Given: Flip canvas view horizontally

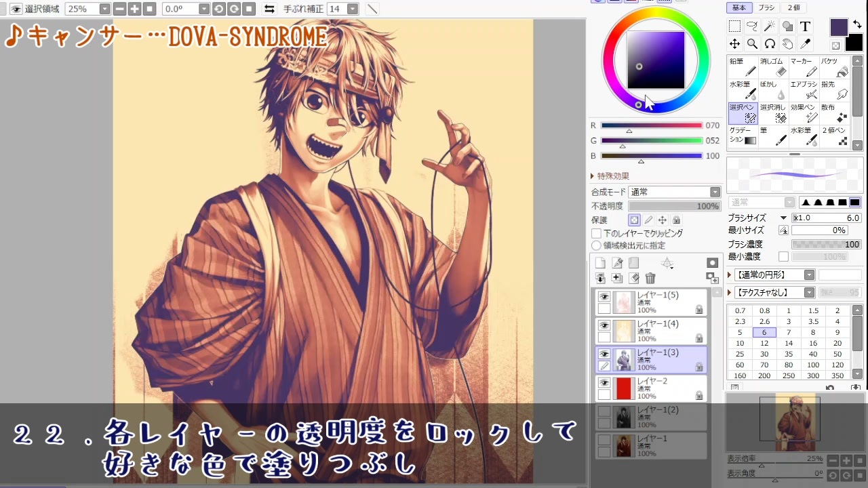Looking at the screenshot, I should (269, 9).
